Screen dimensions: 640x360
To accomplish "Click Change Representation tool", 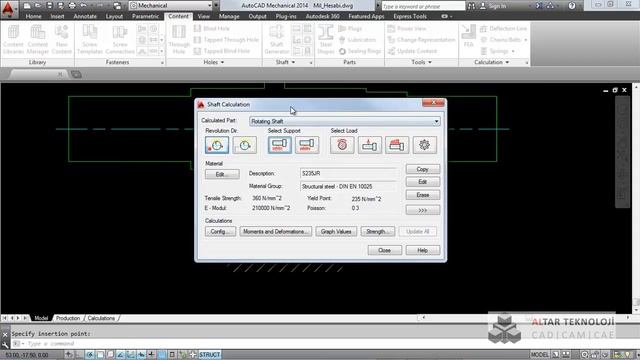I will click(x=421, y=40).
